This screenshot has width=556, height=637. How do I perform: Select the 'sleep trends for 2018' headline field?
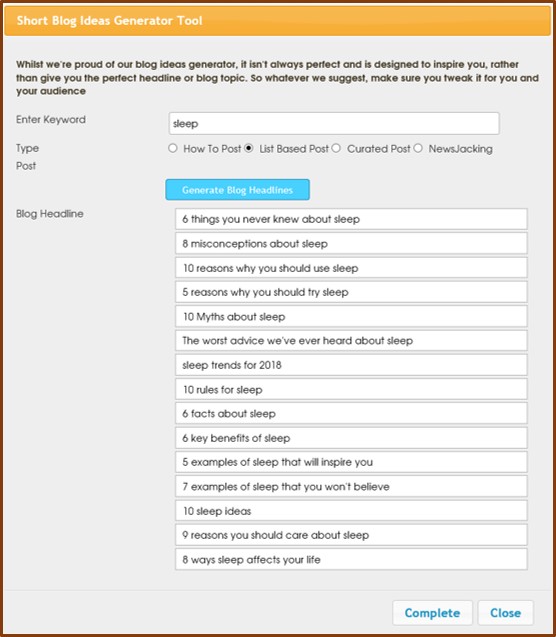pyautogui.click(x=351, y=365)
